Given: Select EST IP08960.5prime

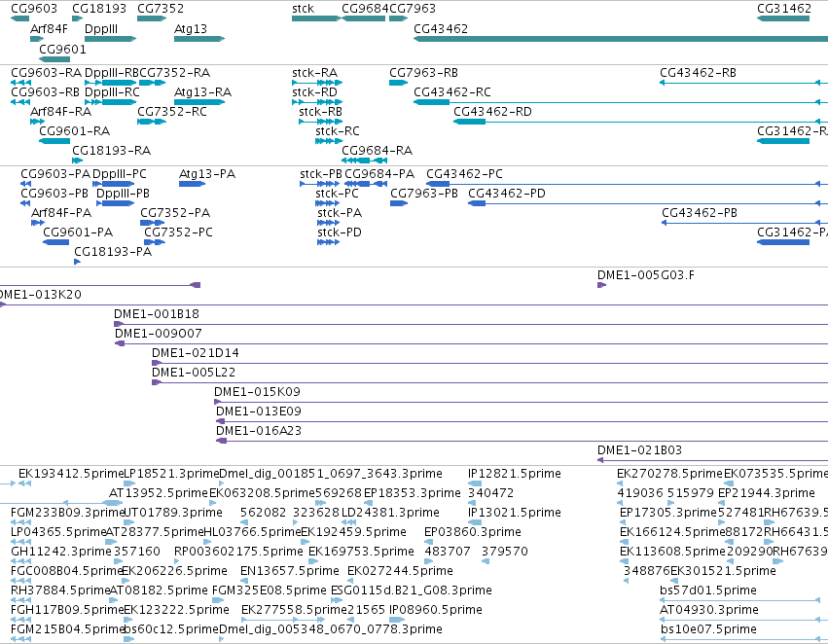Looking at the screenshot, I should pos(397,620).
